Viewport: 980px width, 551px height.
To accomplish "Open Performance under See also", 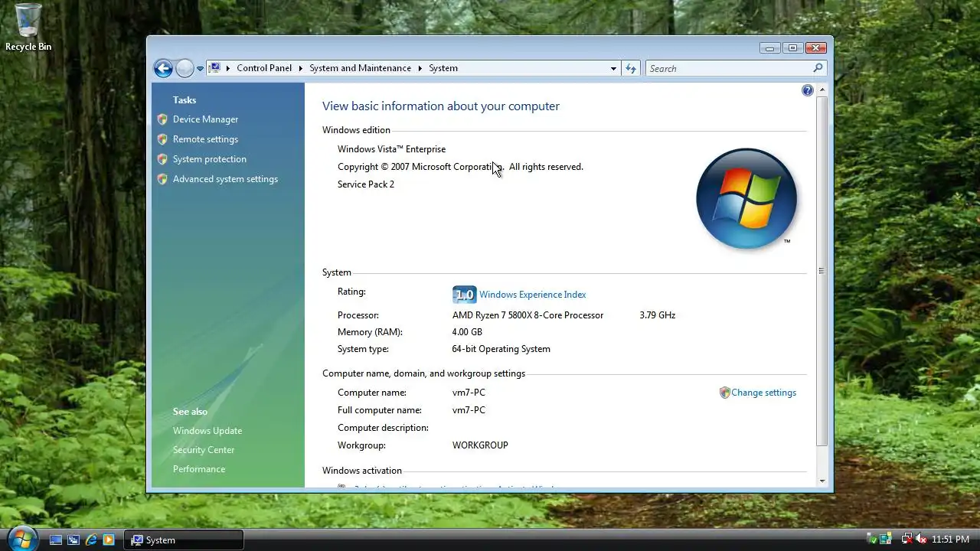I will (199, 469).
